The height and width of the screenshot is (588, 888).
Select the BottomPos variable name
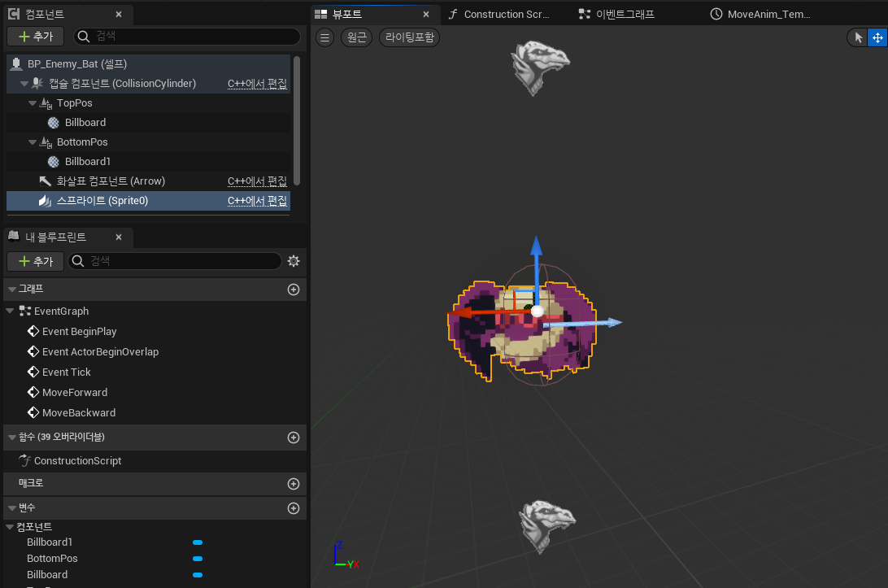tap(53, 559)
